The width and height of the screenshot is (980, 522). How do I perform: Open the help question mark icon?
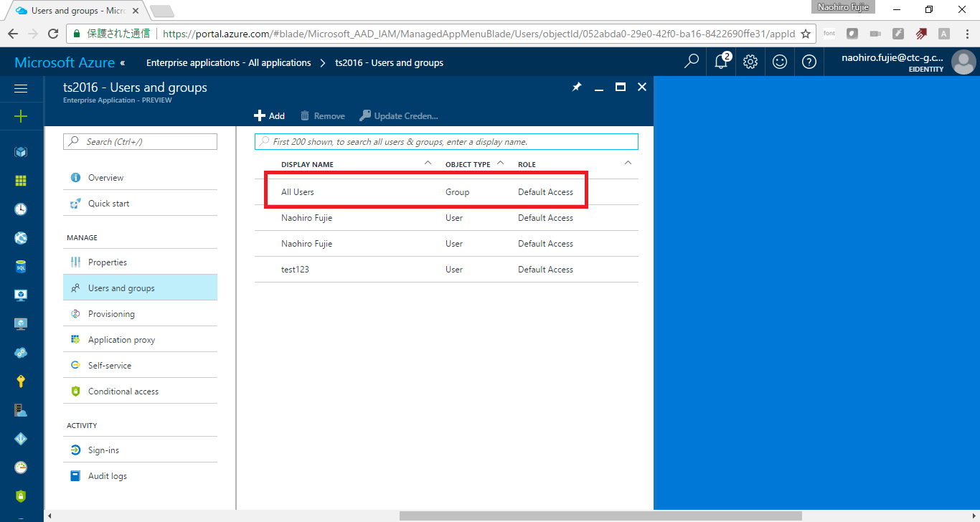tap(809, 62)
